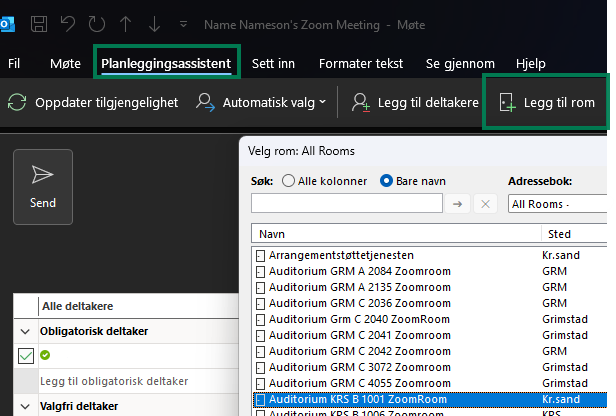Open the Hjelp tab

(530, 63)
